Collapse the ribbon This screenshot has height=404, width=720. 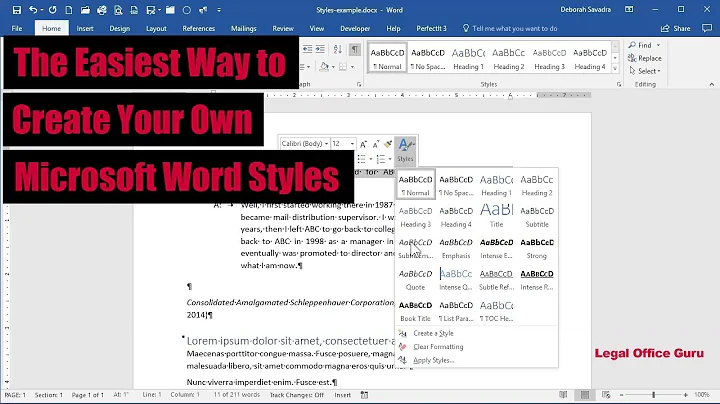coord(712,84)
